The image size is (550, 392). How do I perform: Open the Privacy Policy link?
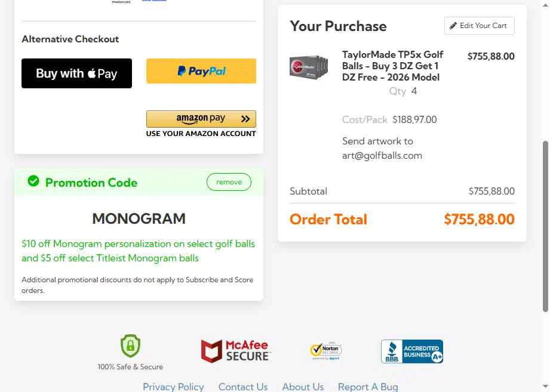tap(173, 387)
